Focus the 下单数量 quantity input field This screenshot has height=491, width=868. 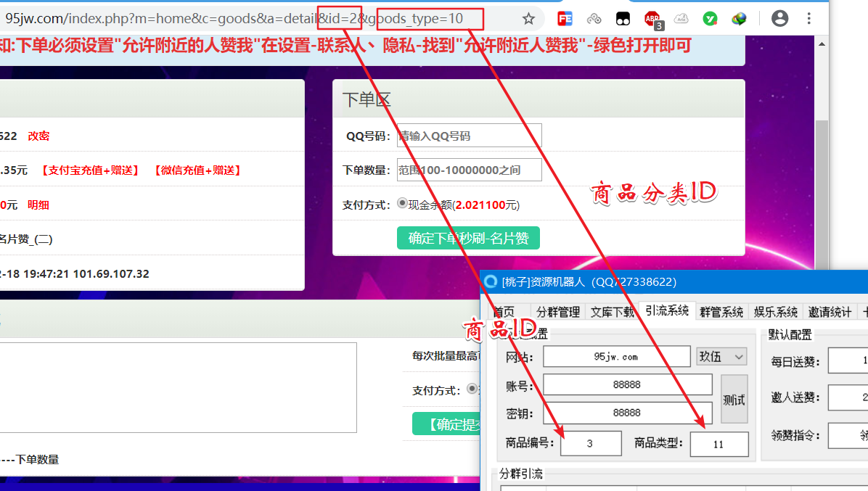tap(470, 170)
